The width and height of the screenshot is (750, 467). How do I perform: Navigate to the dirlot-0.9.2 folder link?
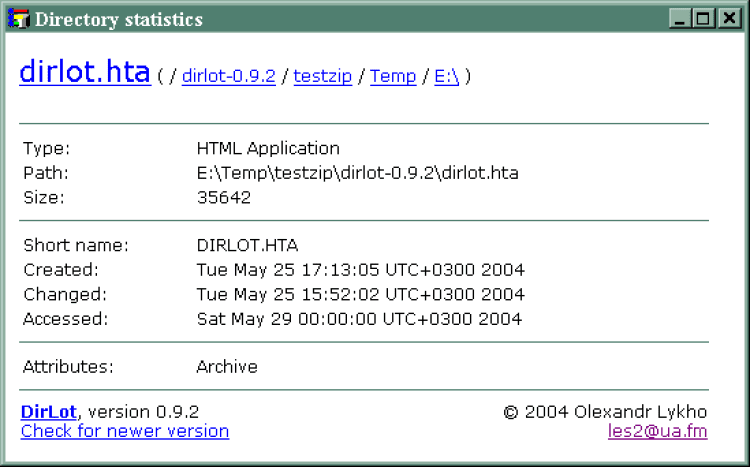228,76
